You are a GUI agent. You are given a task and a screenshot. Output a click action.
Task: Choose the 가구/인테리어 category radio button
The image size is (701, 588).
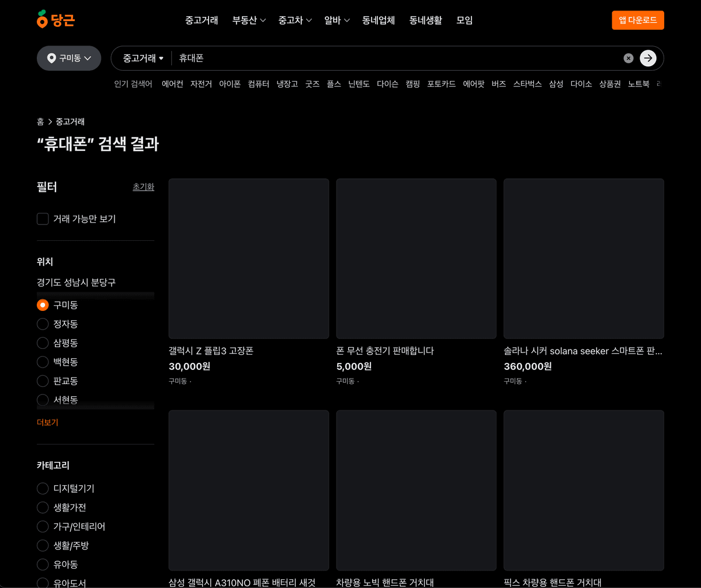point(43,527)
